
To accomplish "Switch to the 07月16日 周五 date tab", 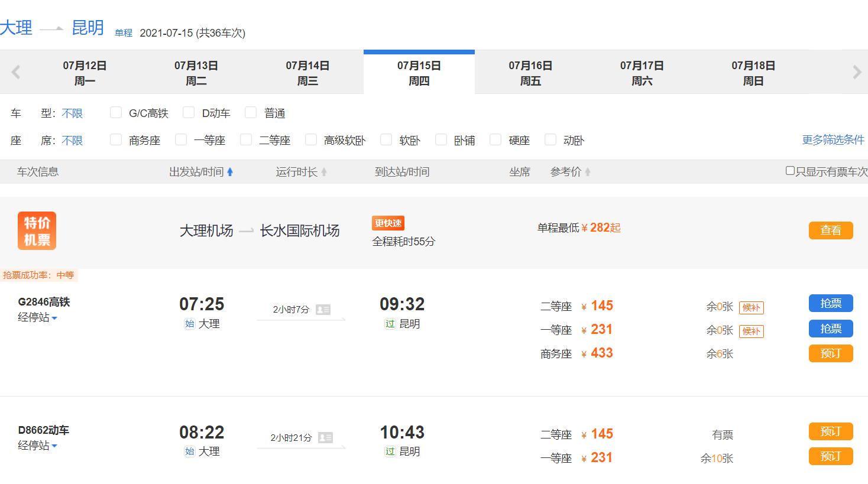I will coord(530,72).
